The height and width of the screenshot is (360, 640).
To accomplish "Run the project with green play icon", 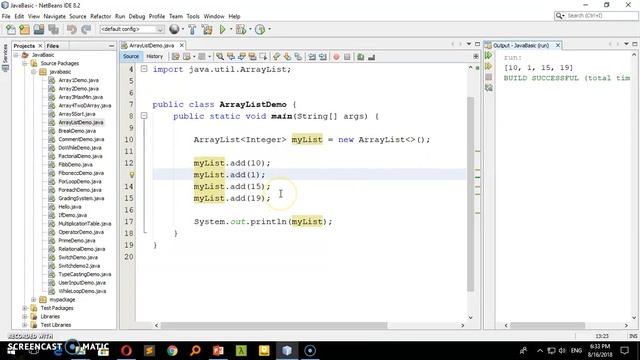I will pyautogui.click(x=222, y=29).
